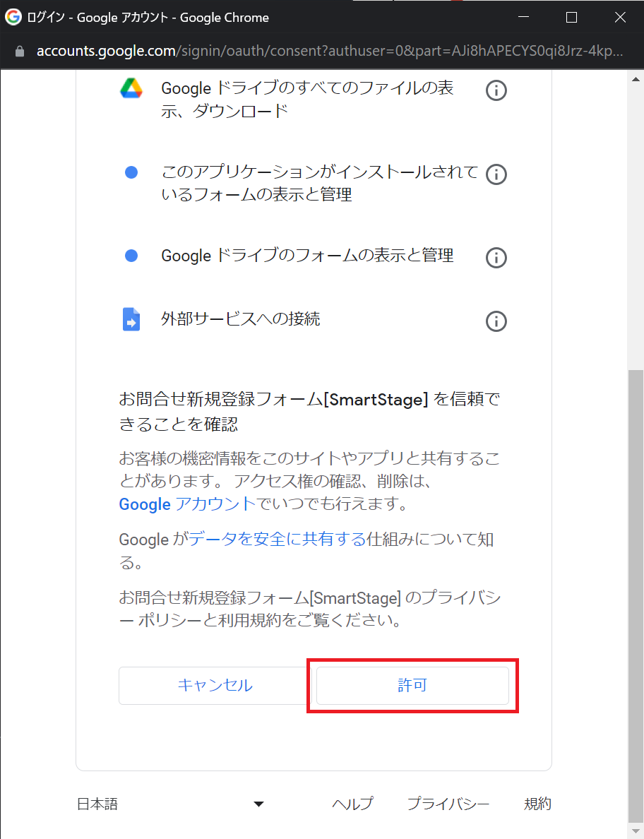Open the Google アカウント link
Screen dimensions: 644x839
coord(187,504)
